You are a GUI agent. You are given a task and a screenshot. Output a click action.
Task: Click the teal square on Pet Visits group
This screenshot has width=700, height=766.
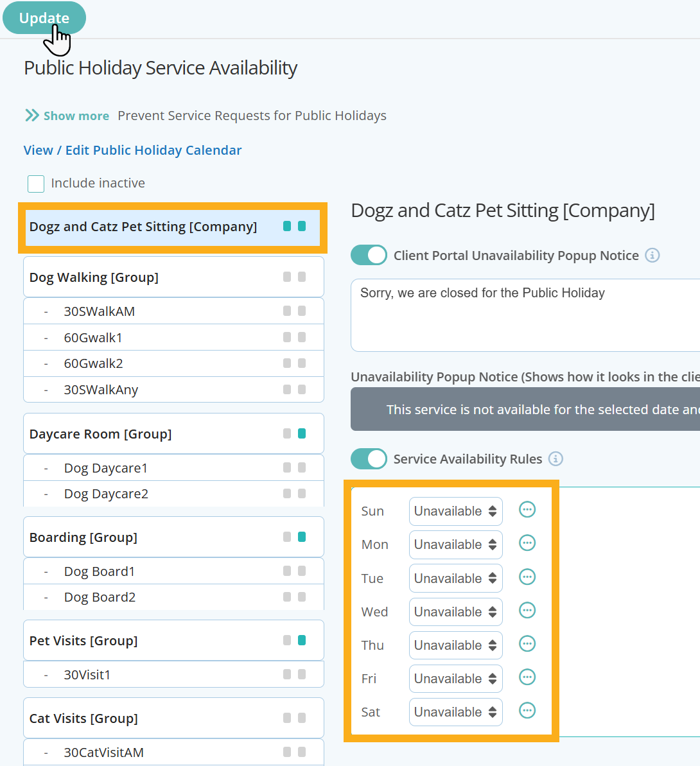point(303,640)
